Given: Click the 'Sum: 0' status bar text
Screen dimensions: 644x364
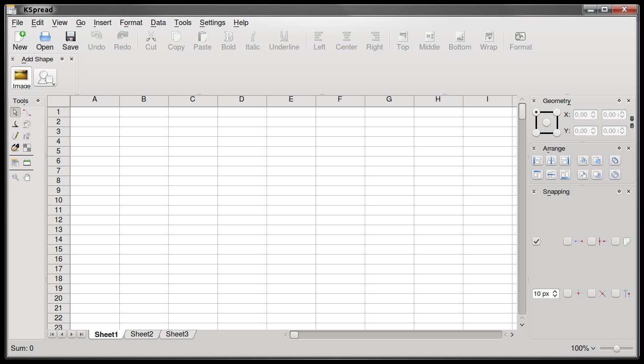Looking at the screenshot, I should pyautogui.click(x=22, y=348).
